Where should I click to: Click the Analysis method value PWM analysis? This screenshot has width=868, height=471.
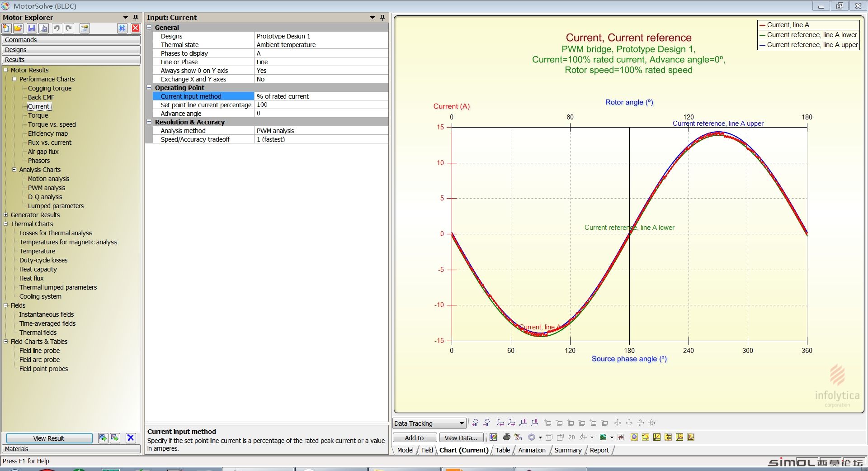click(321, 131)
